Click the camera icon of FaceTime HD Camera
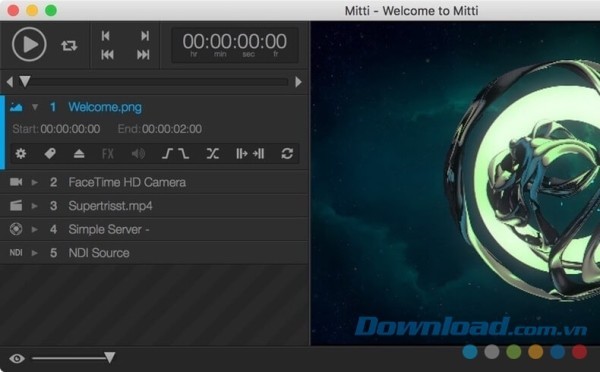Viewport: 600px width, 372px height. pyautogui.click(x=16, y=182)
